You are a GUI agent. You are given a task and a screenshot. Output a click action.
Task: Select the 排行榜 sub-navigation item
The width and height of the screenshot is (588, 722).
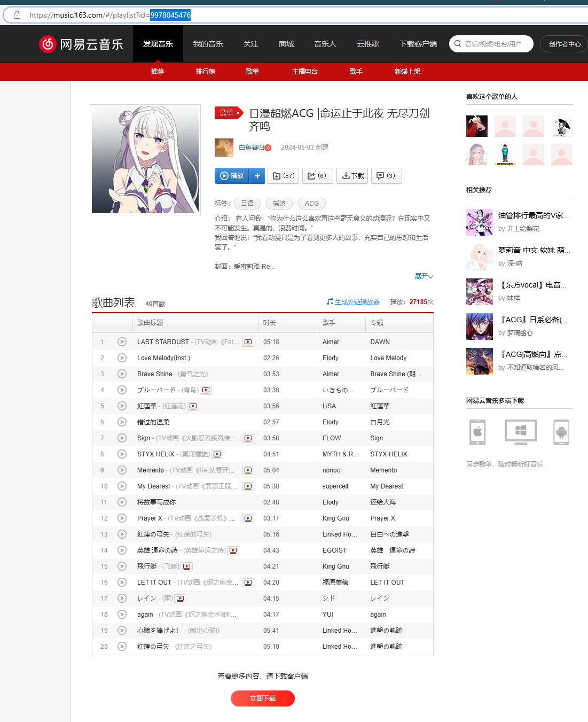click(x=206, y=71)
